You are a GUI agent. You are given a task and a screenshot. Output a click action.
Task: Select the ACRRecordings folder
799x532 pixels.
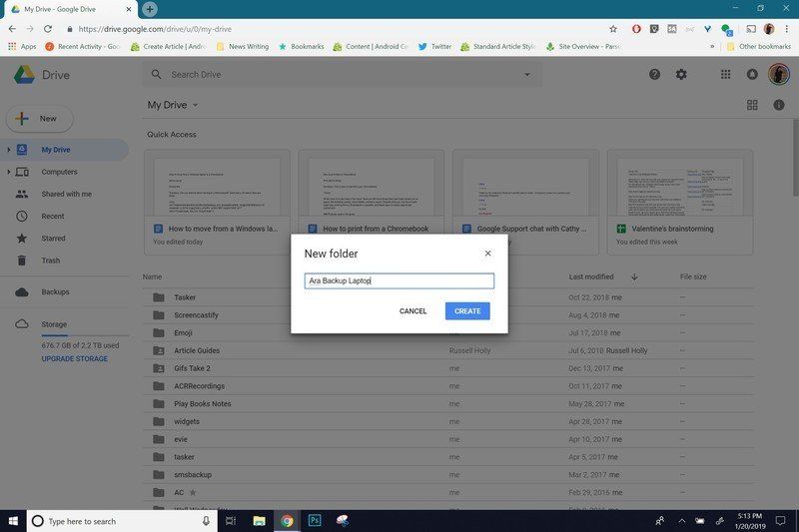pyautogui.click(x=448, y=386)
